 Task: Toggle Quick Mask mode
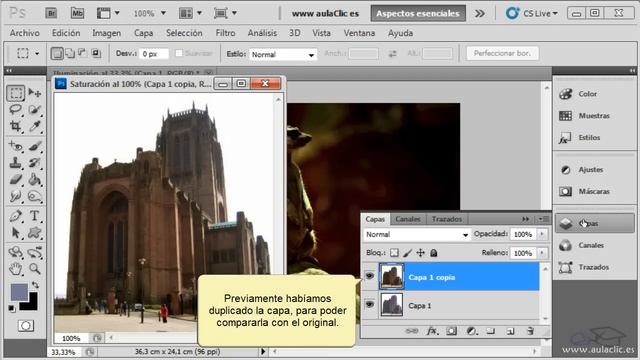tap(26, 326)
